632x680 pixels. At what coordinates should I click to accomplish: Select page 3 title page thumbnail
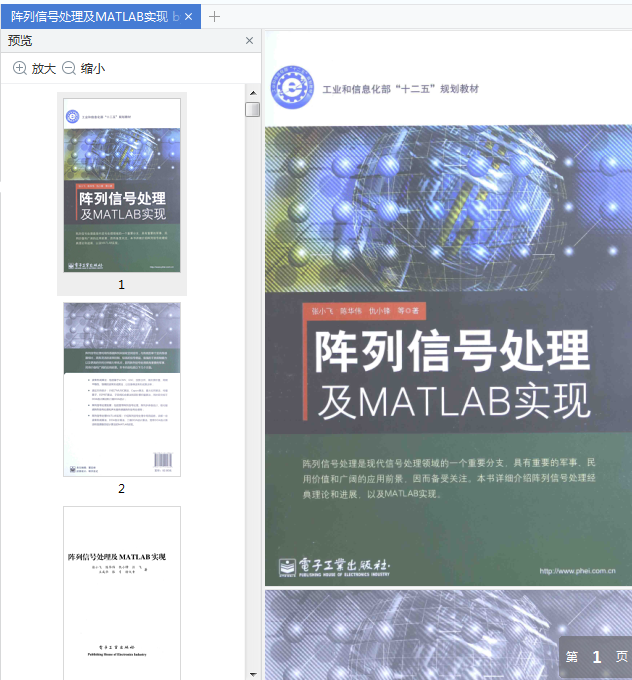coord(122,593)
